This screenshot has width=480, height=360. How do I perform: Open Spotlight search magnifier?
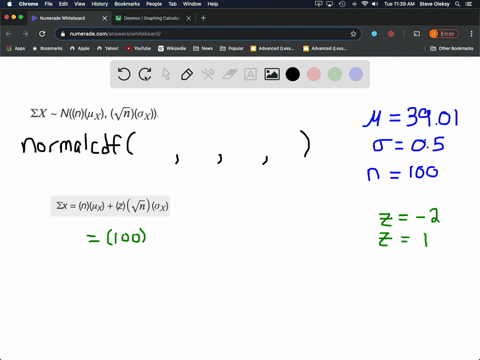[458, 4]
